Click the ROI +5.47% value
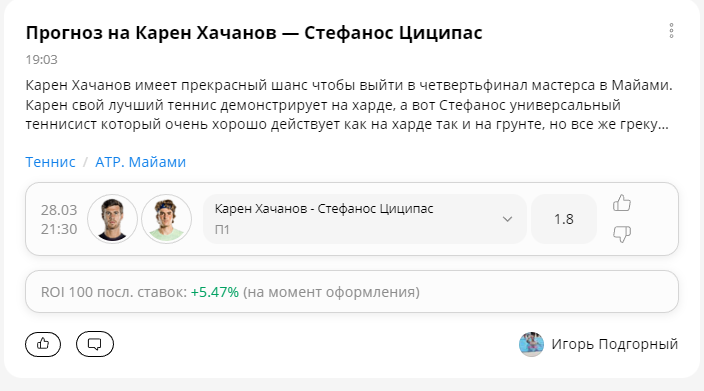Image resolution: width=704 pixels, height=391 pixels. [x=215, y=292]
